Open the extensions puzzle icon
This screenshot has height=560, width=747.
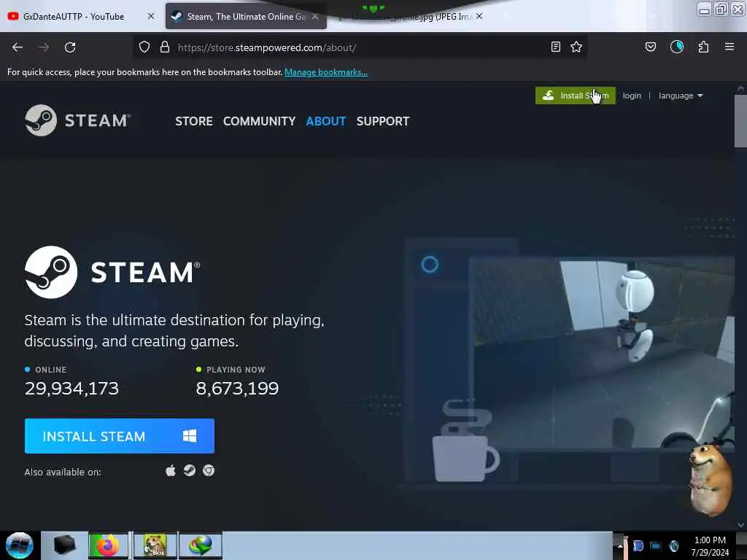click(703, 47)
